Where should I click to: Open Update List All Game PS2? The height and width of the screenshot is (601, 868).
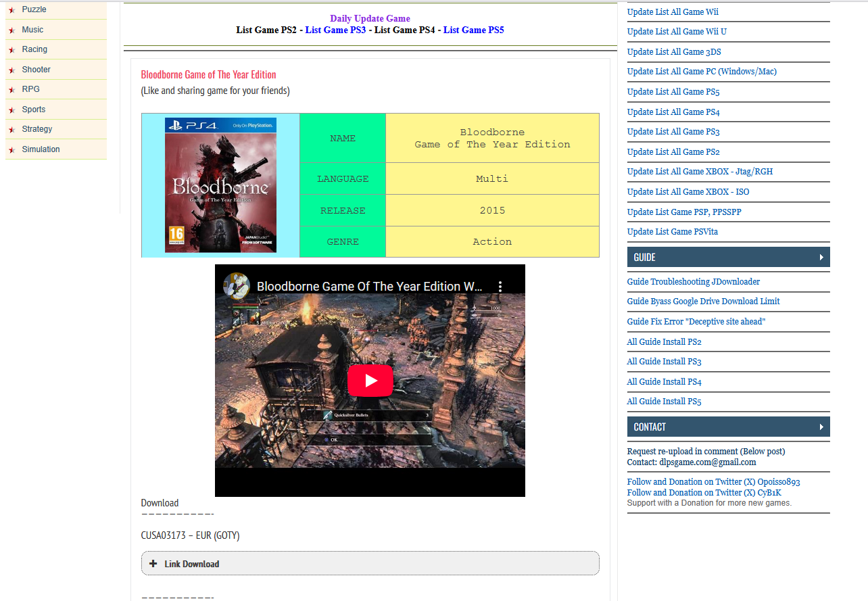673,151
